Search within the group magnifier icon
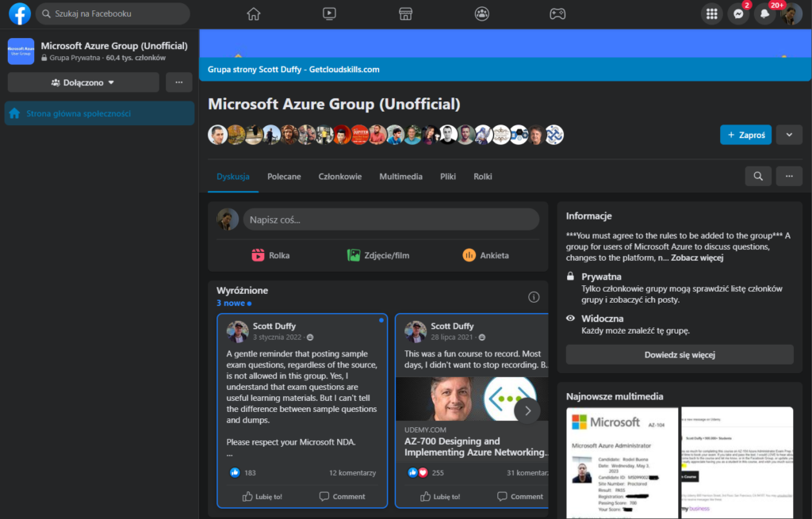Screen dimensions: 812x519 click(758, 177)
